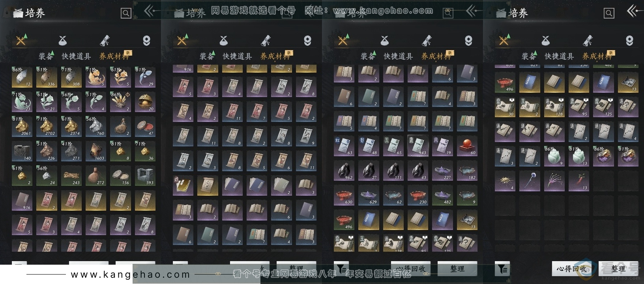Image resolution: width=644 pixels, height=284 pixels.
Task: Switch to 装备 tab in third panel
Action: (x=367, y=56)
